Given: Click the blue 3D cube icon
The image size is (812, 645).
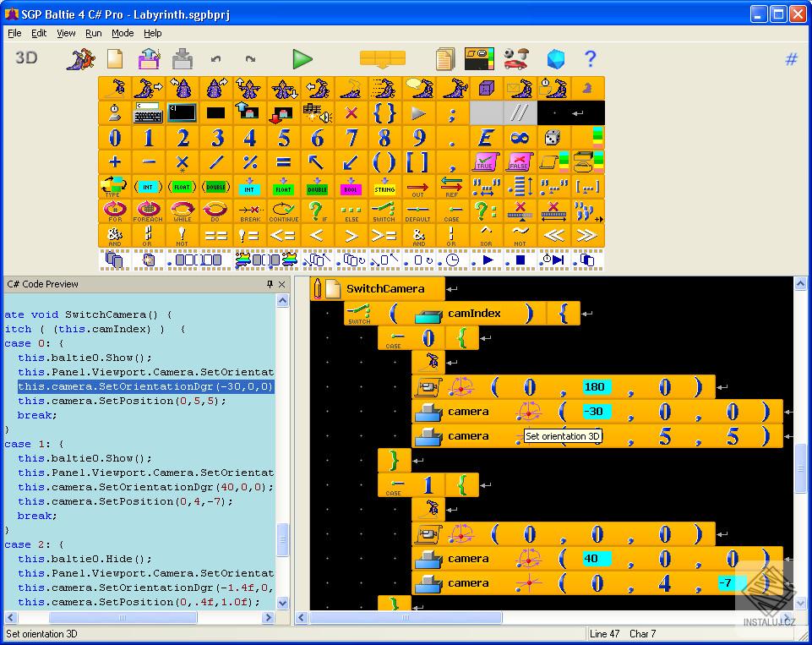Looking at the screenshot, I should pos(556,58).
